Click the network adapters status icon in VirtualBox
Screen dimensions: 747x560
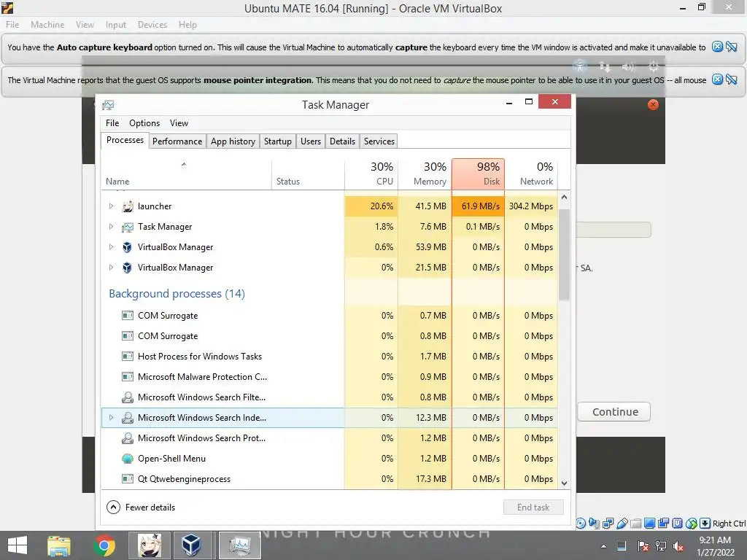pyautogui.click(x=608, y=524)
